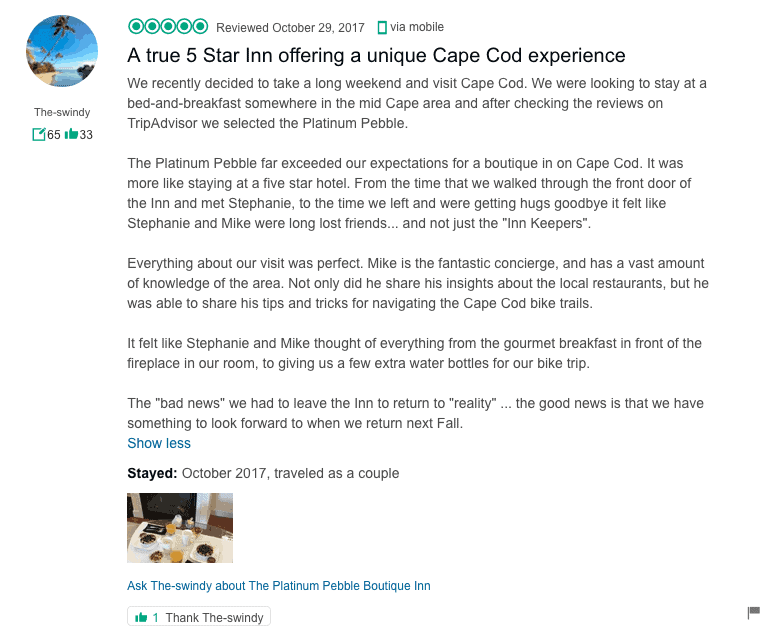Click the Stayed October 2017 line
Viewport: 780px width, 637px height.
263,473
